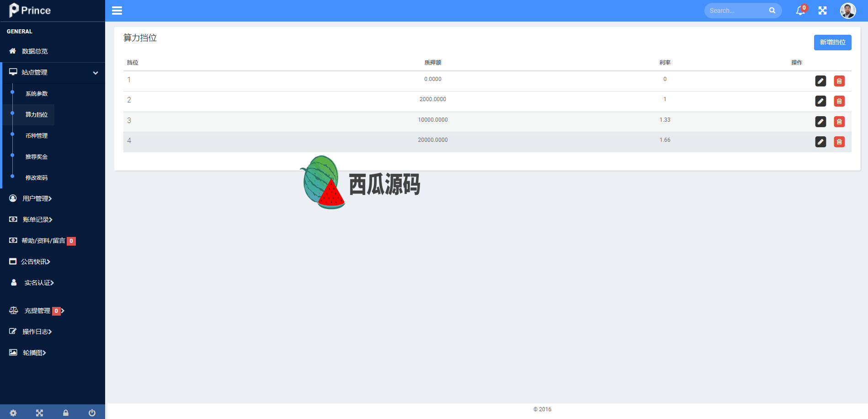The image size is (868, 419).
Task: Click the 利率 column header
Action: click(665, 63)
